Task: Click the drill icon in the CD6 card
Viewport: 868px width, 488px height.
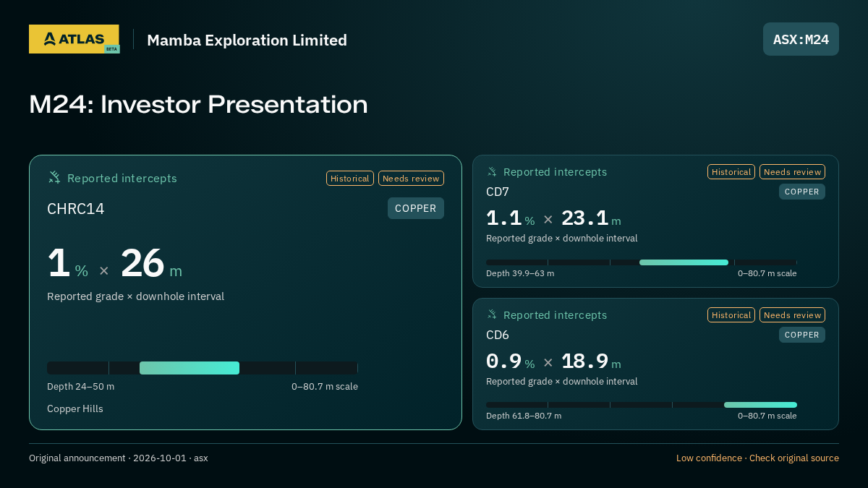Action: tap(492, 314)
